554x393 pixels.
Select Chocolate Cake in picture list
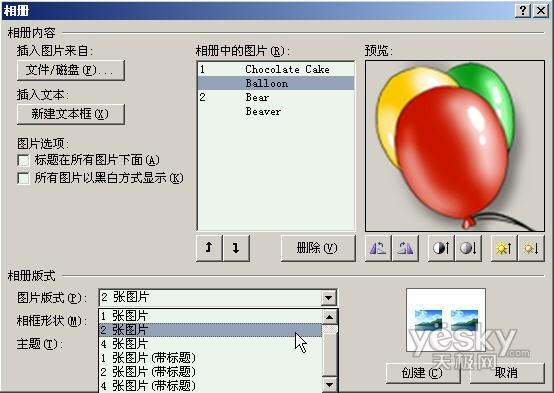[276, 69]
